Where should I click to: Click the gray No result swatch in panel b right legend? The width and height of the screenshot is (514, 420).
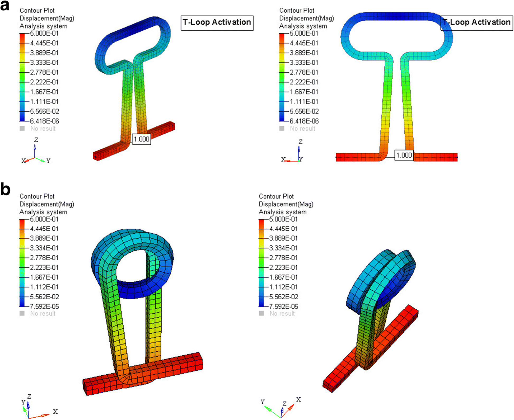pyautogui.click(x=261, y=313)
